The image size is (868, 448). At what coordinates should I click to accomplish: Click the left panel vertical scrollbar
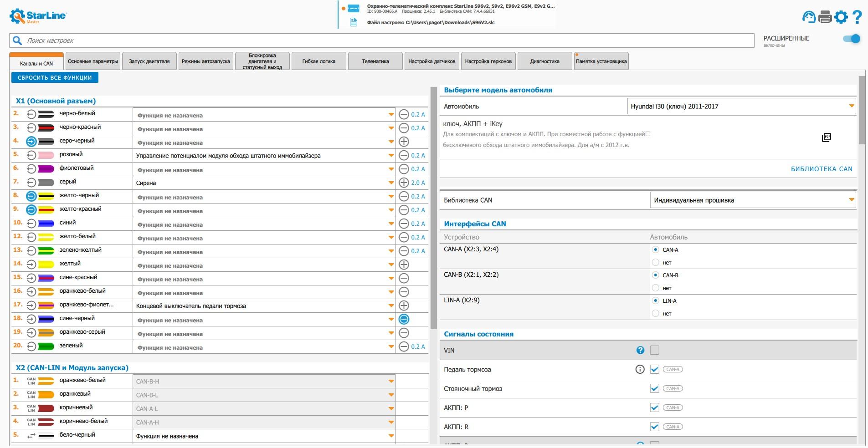coord(434,207)
